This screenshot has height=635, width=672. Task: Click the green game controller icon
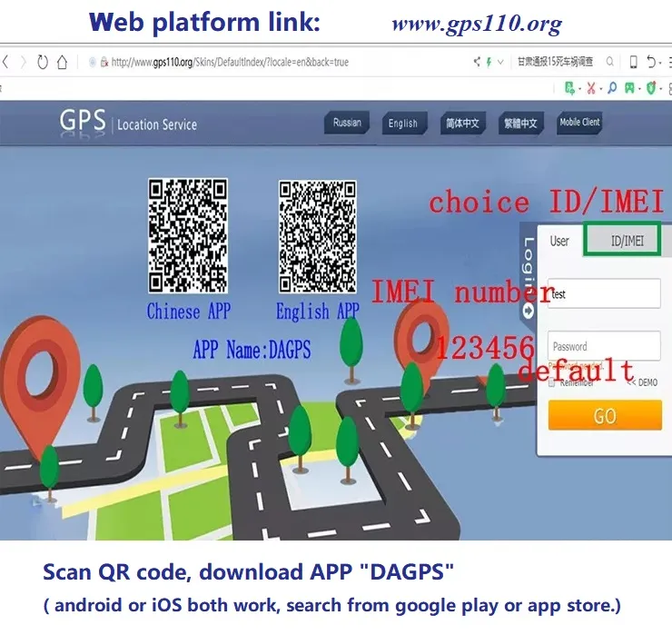tap(629, 88)
